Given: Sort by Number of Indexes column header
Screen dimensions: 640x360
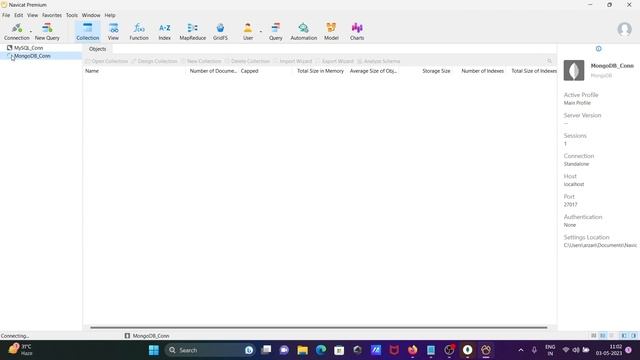Looking at the screenshot, I should [x=482, y=71].
